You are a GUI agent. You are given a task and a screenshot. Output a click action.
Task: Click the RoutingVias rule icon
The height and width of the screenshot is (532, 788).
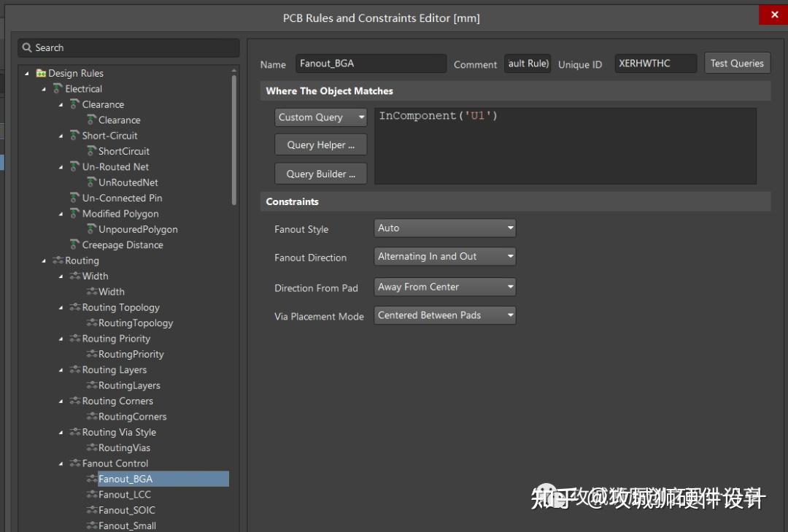tap(91, 447)
